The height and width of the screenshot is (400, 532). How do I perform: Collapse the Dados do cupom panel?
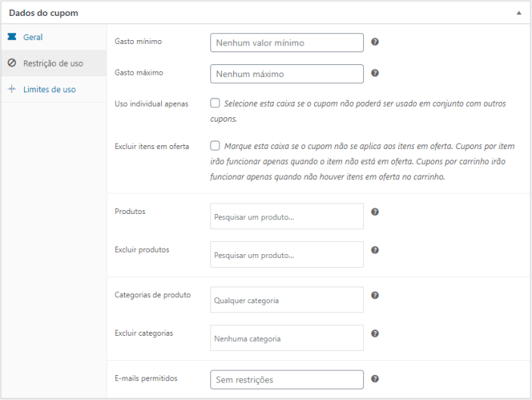coord(518,13)
